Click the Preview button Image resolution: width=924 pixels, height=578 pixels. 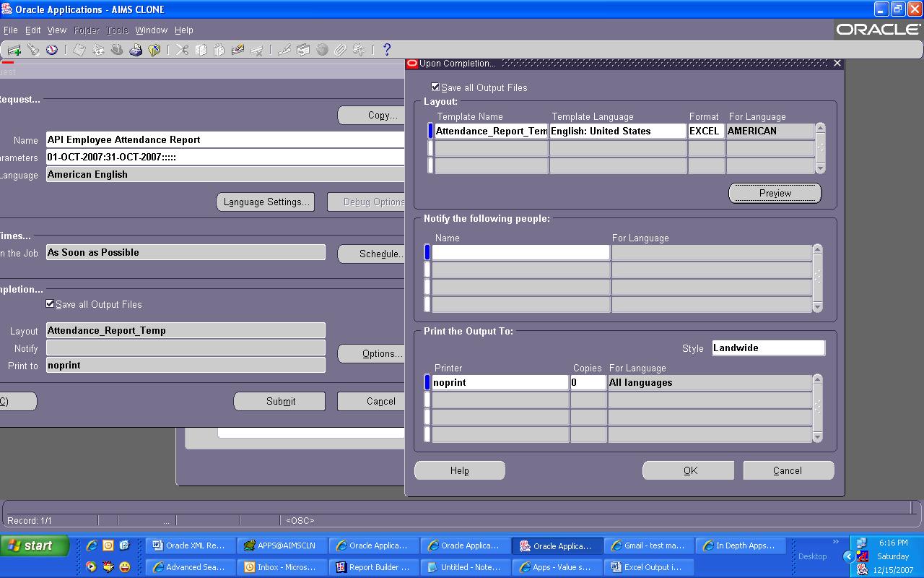tap(775, 193)
